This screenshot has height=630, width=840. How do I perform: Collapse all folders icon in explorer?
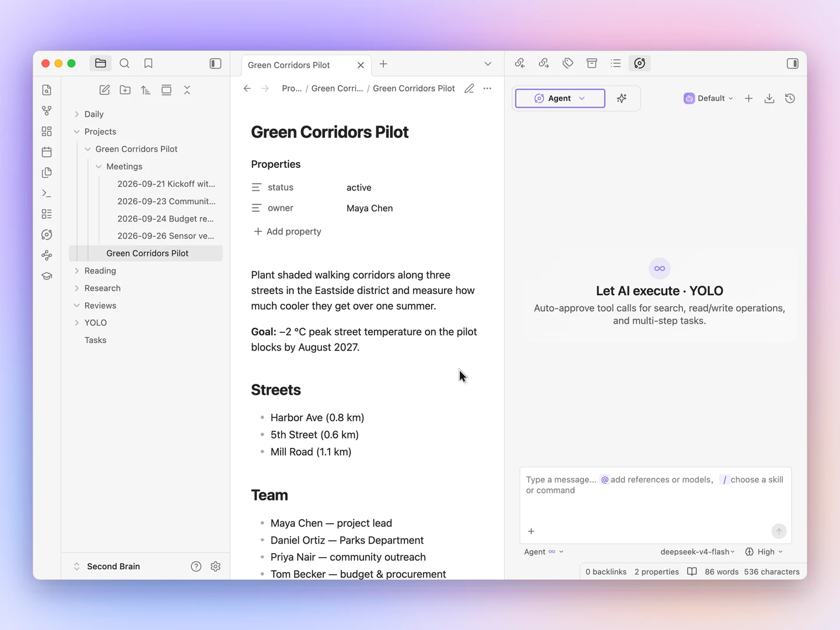187,90
